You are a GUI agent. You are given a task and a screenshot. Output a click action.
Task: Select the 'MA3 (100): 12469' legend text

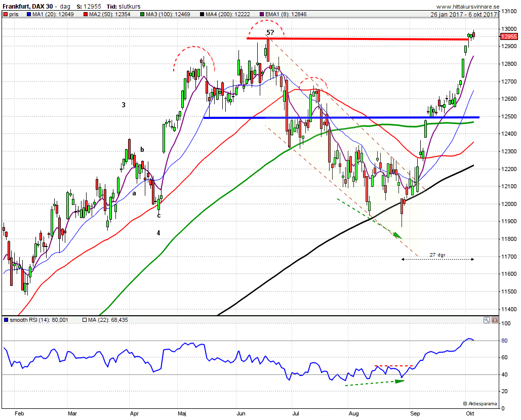[x=168, y=14]
